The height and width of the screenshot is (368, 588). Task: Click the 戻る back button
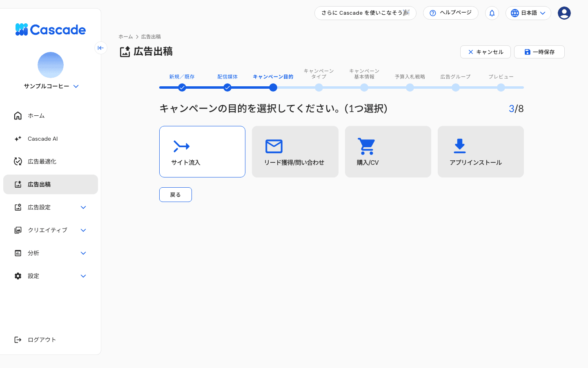coord(176,195)
